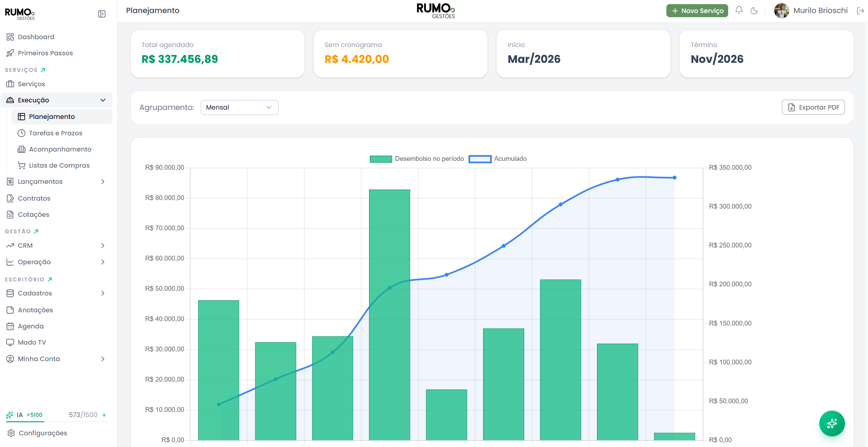Add AI credits with plus icon
This screenshot has width=868, height=447.
104,415
